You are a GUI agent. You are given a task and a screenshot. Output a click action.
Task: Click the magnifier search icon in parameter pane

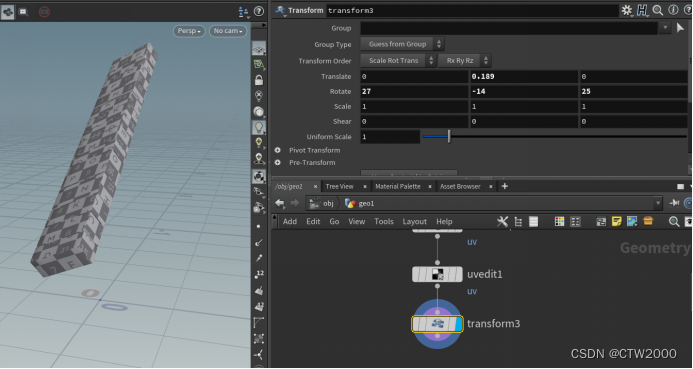(658, 10)
